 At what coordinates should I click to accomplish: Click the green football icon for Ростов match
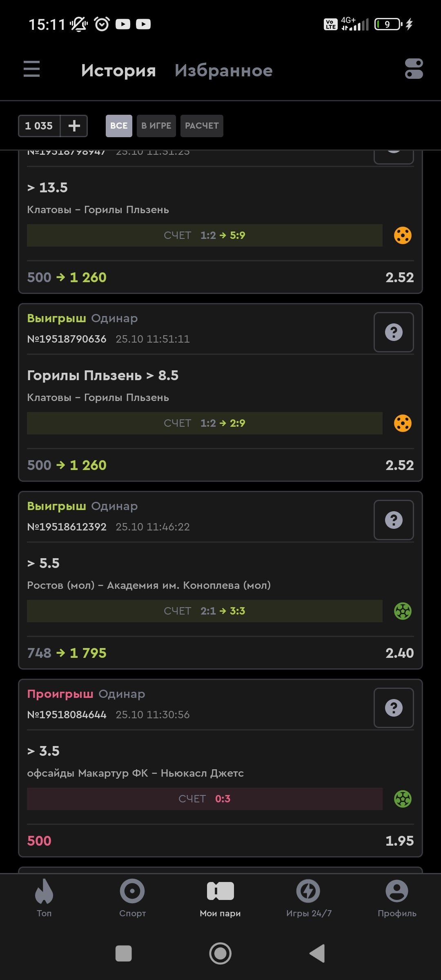click(x=403, y=611)
